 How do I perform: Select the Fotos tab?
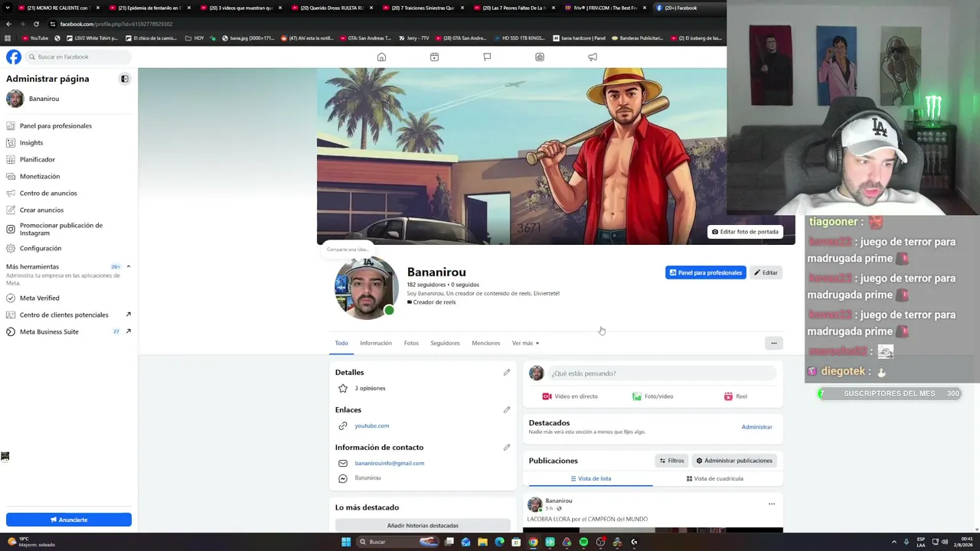pos(411,343)
